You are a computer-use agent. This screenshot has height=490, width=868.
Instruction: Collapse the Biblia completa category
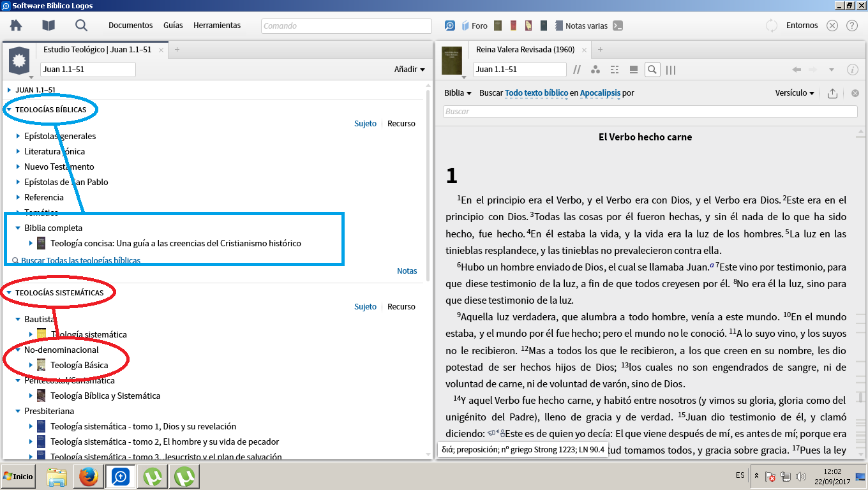click(19, 228)
